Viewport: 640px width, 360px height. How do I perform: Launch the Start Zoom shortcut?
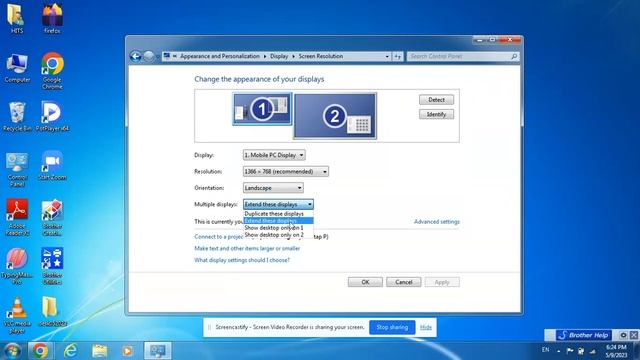coord(52,166)
